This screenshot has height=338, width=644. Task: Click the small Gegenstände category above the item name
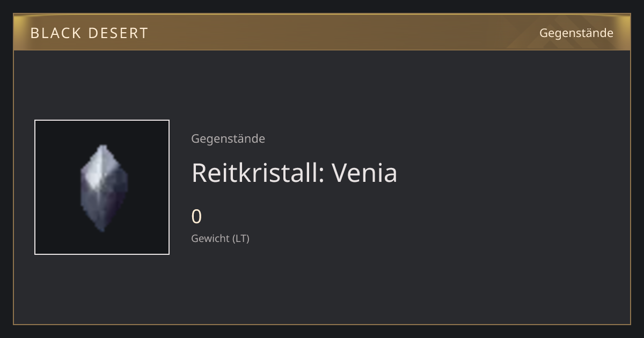(x=228, y=139)
